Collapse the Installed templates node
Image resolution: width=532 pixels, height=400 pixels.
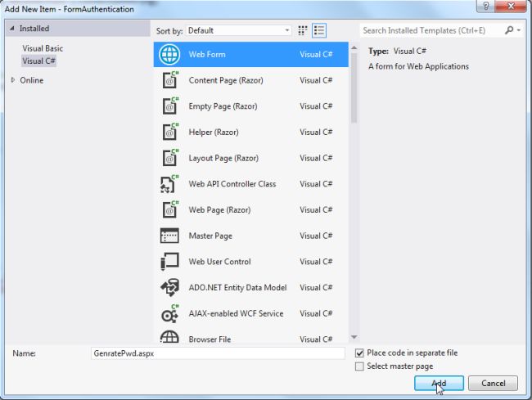(x=12, y=29)
